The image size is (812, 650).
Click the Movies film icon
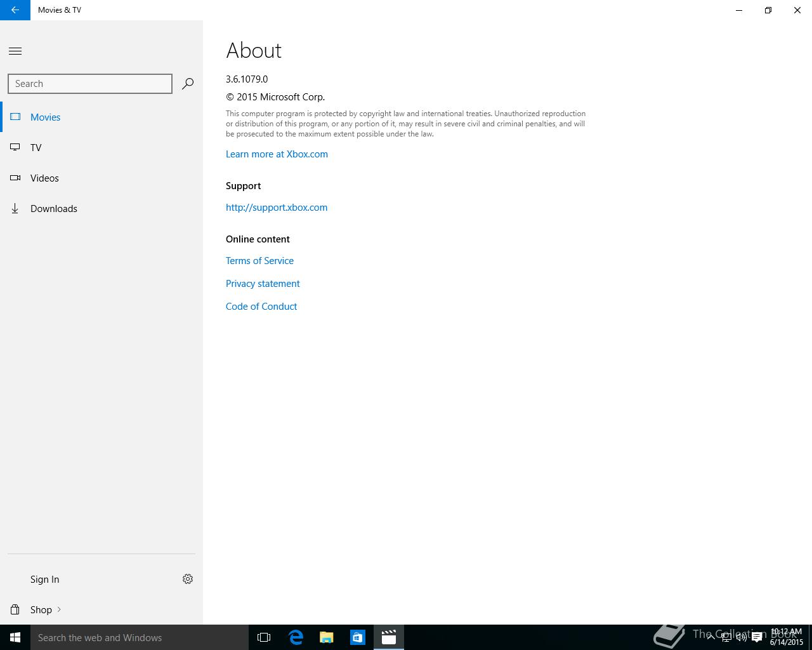(15, 117)
